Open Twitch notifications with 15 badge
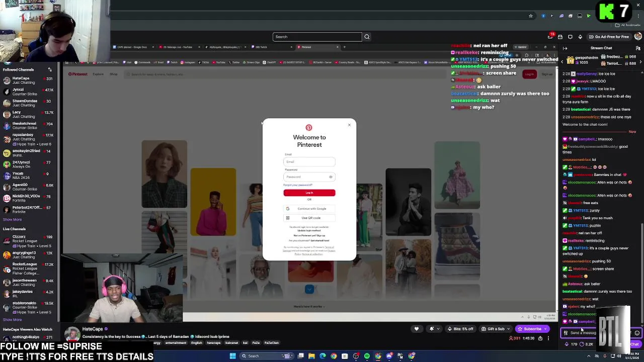Image resolution: width=644 pixels, height=362 pixels. [x=550, y=37]
